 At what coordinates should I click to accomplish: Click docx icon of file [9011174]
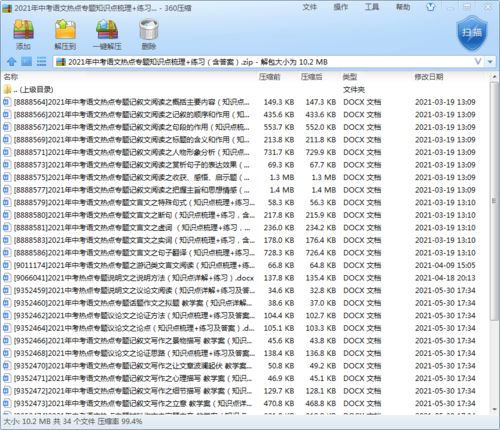(x=6, y=265)
